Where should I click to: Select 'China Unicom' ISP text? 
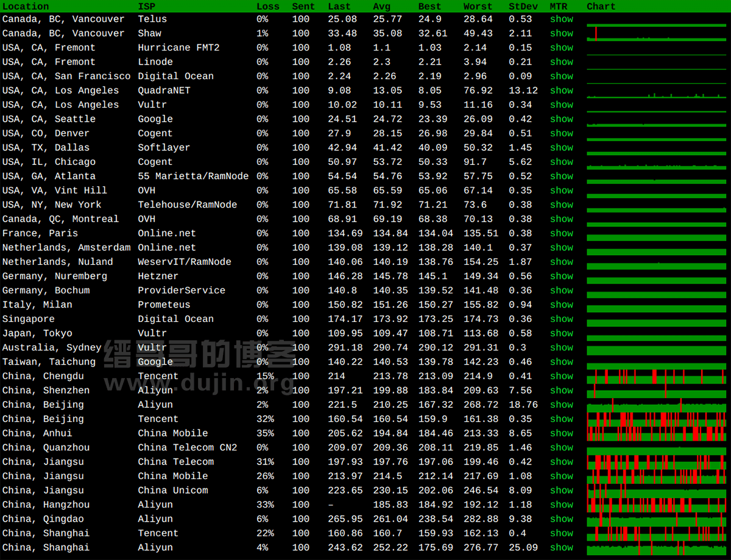[173, 491]
